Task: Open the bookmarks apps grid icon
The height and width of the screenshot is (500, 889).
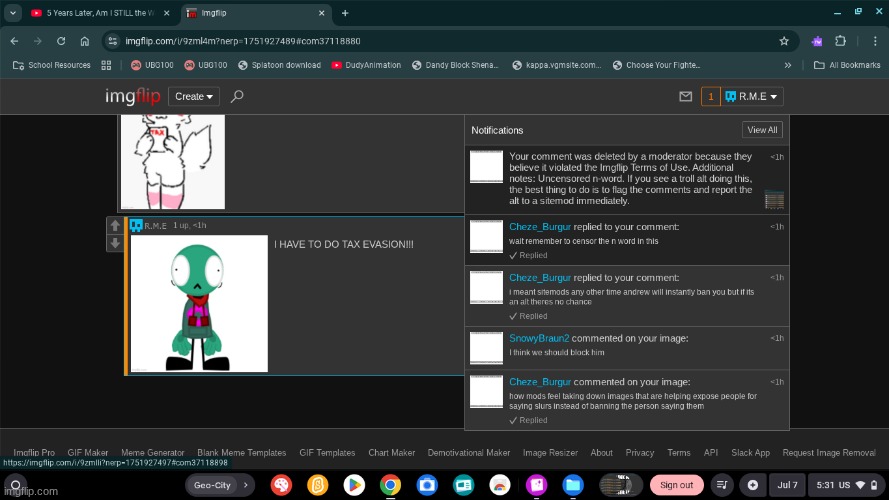Action: tap(106, 65)
